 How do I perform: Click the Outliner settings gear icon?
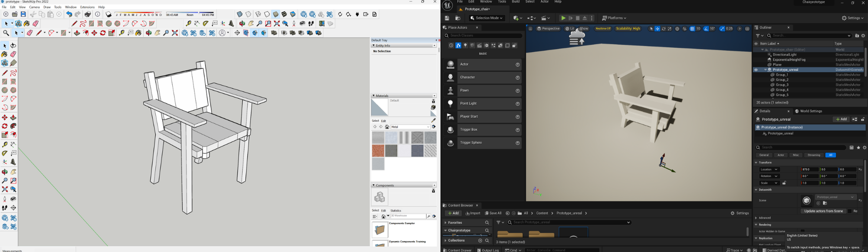[863, 36]
